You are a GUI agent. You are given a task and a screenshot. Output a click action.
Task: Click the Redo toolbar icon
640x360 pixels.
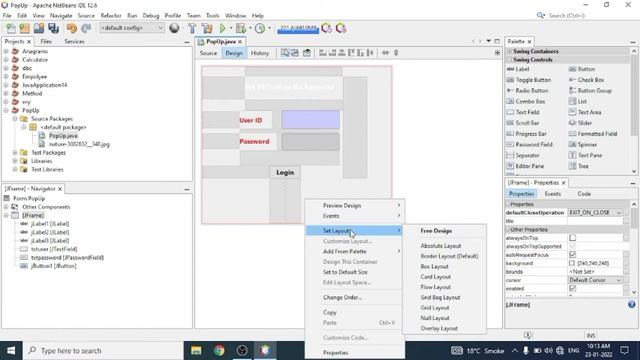click(x=86, y=28)
